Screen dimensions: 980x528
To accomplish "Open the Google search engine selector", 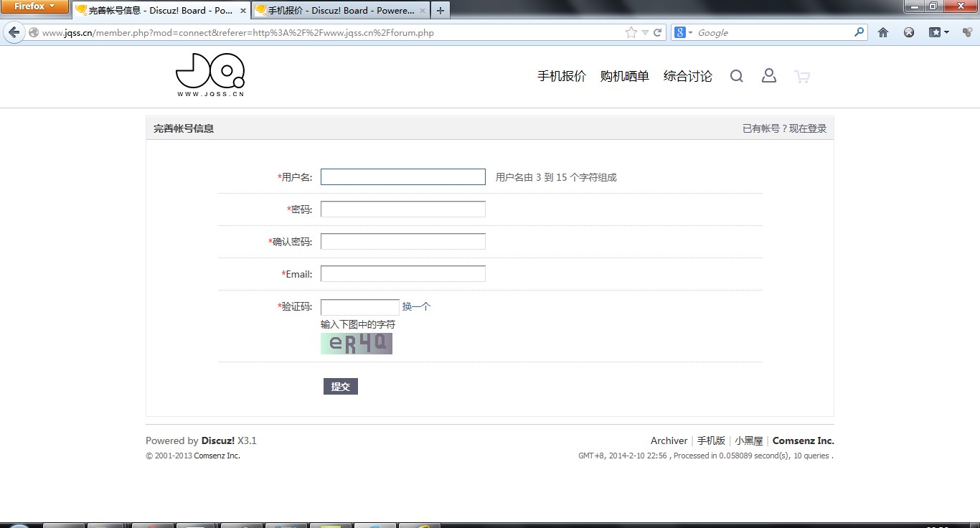I will click(682, 32).
